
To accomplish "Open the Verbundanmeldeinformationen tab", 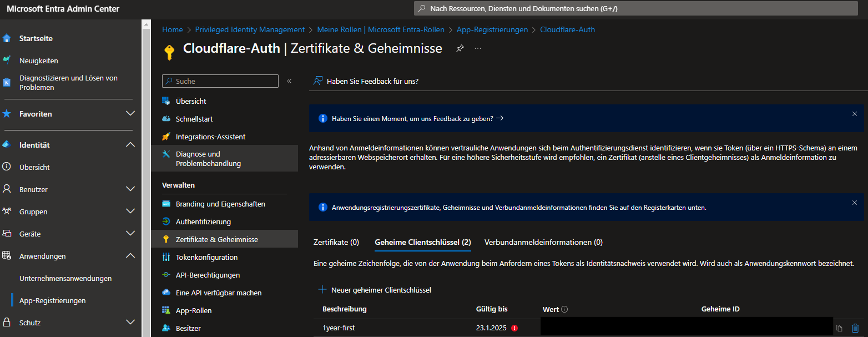I will point(543,242).
